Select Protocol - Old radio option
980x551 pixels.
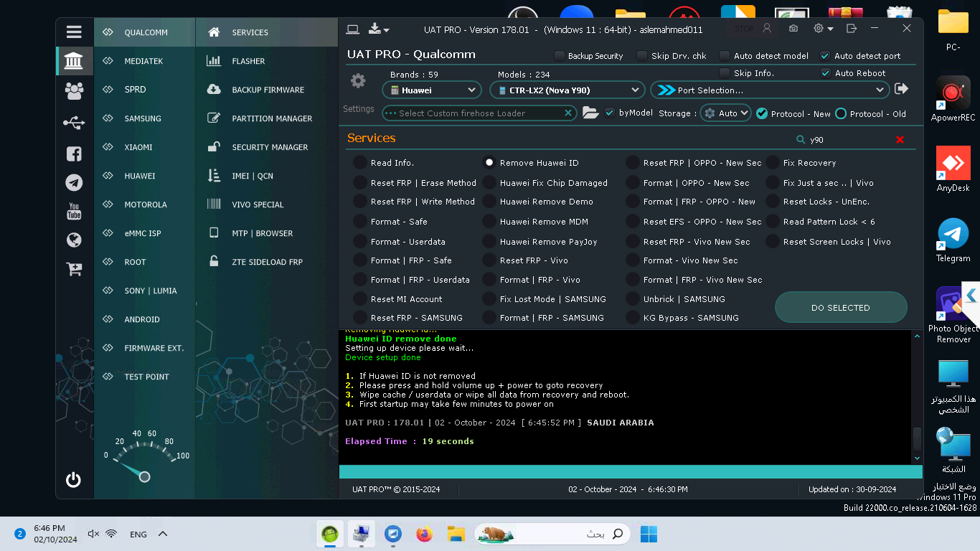841,113
